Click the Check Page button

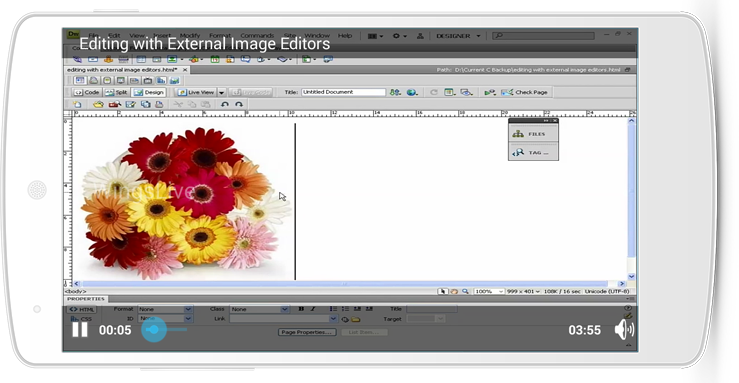[525, 92]
